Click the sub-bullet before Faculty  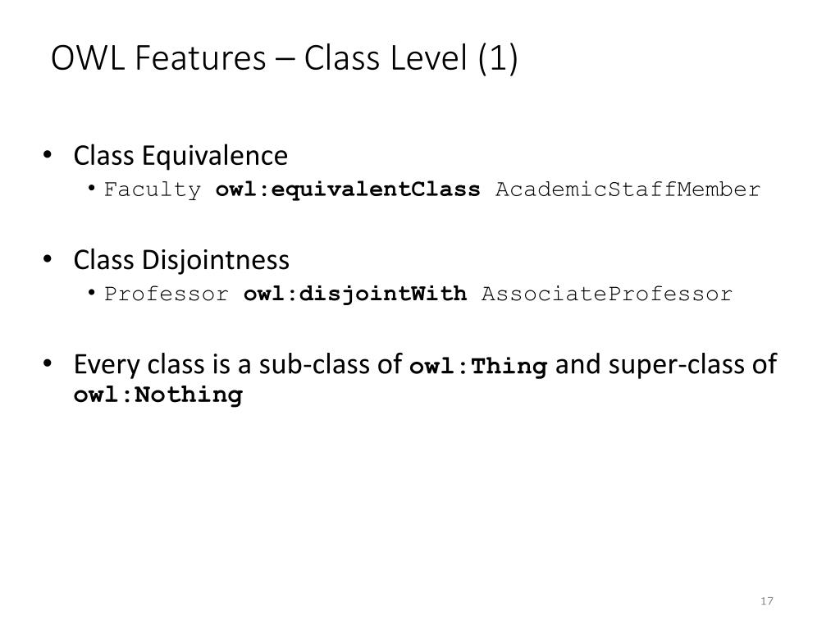click(92, 188)
